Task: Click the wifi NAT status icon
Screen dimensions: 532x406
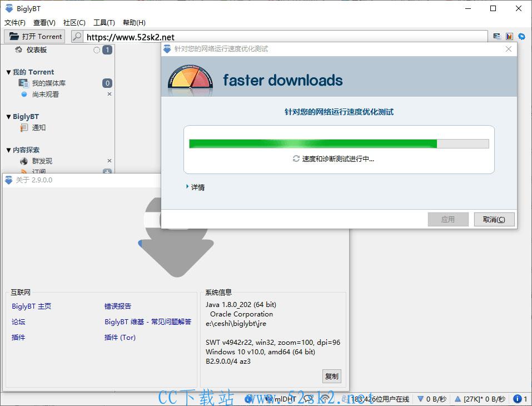Action: (x=325, y=399)
